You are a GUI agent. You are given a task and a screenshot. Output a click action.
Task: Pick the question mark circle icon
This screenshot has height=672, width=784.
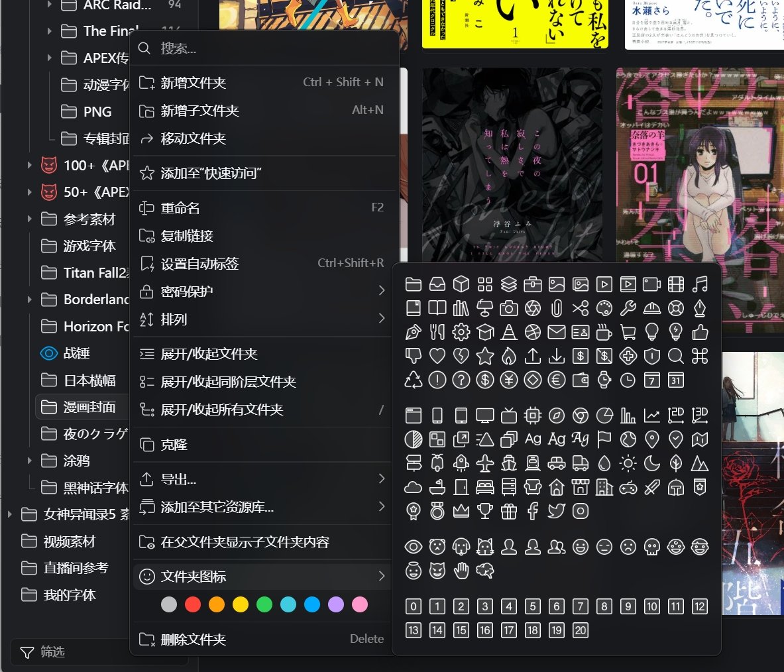click(461, 380)
